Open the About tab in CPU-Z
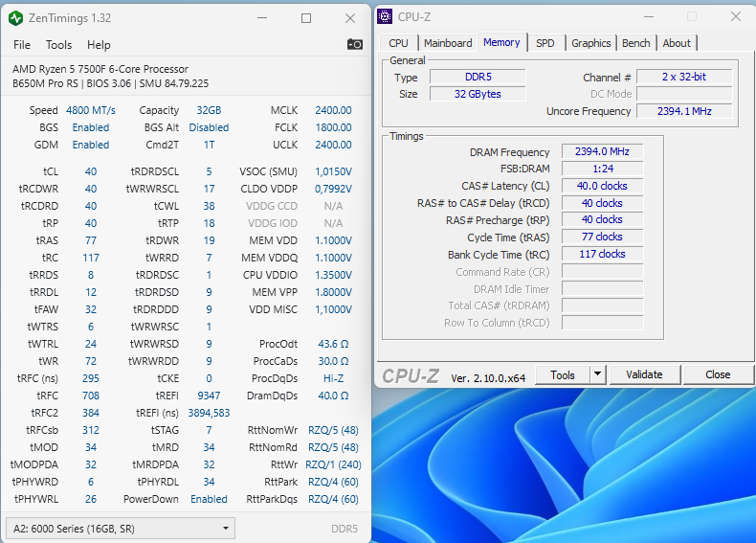 [677, 43]
